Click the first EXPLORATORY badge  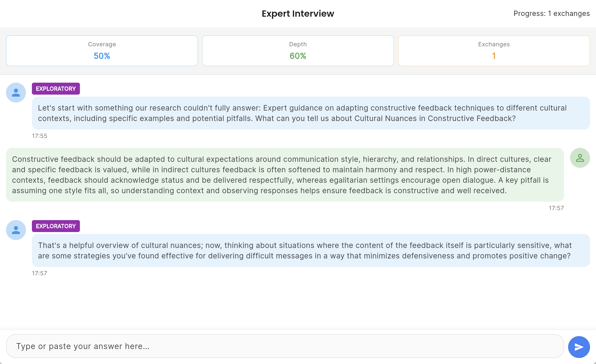pos(56,89)
